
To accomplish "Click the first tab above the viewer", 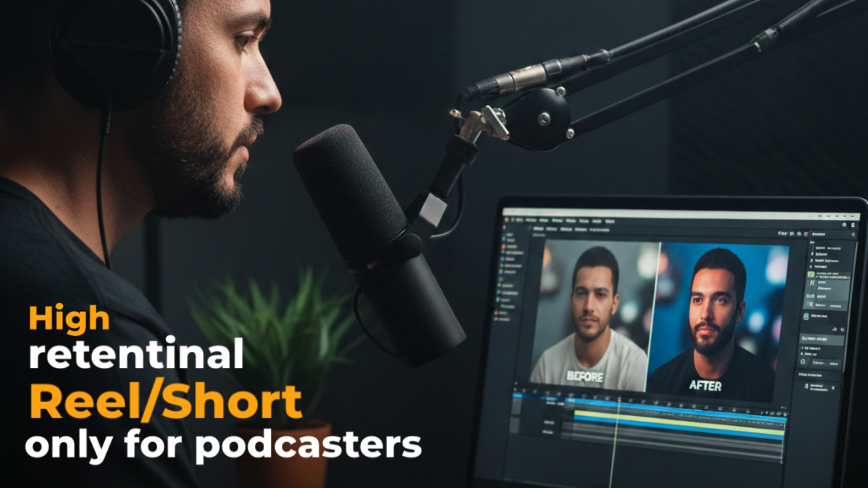I will (x=538, y=229).
